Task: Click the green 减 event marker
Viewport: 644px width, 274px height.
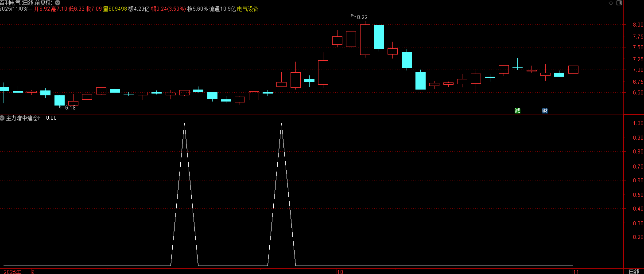Action: (x=517, y=111)
